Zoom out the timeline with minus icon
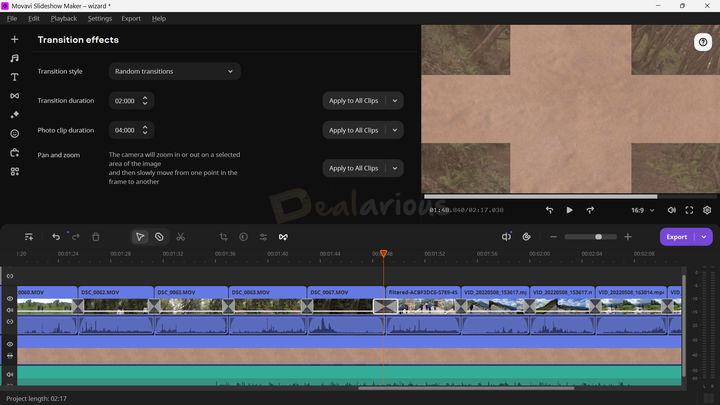 (553, 237)
